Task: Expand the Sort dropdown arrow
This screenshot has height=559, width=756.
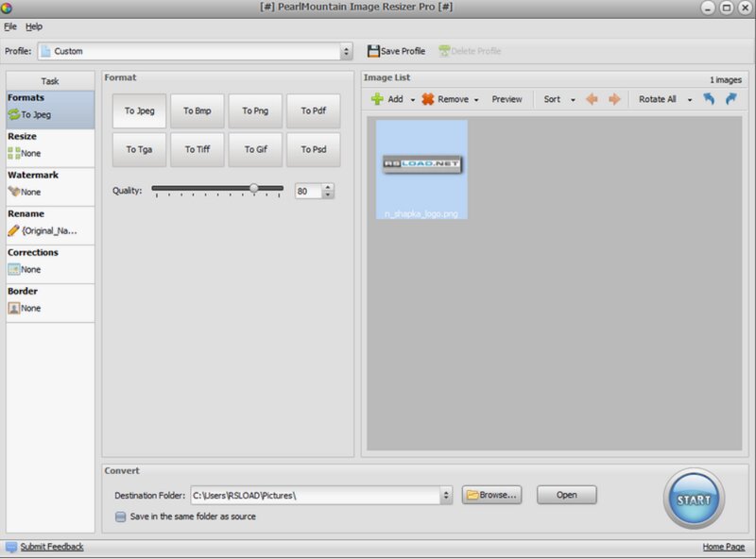Action: pos(573,100)
